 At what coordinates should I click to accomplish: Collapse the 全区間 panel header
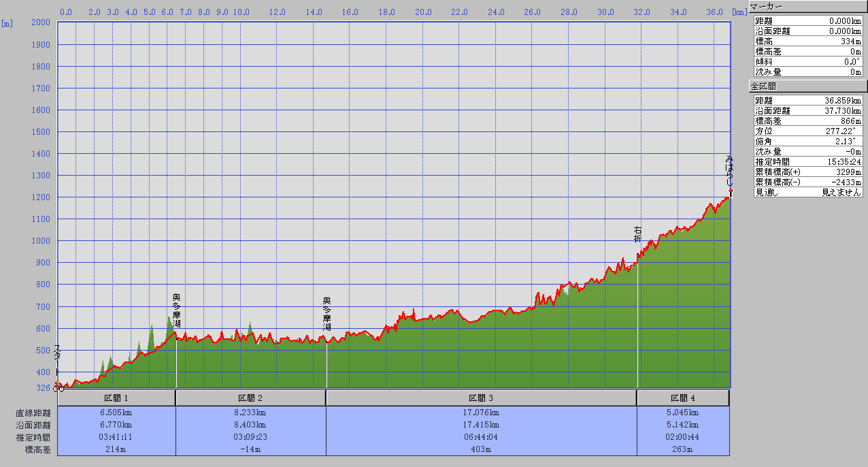tap(807, 86)
